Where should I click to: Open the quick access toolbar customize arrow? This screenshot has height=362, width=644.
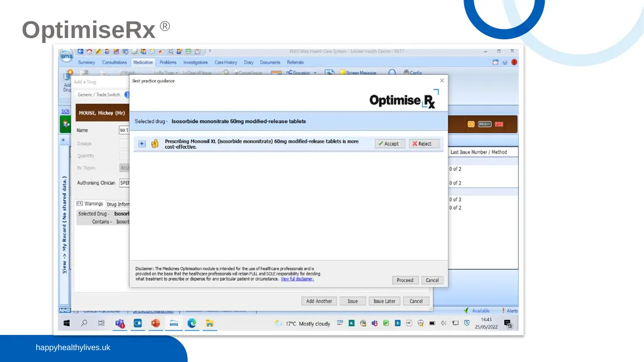pos(209,52)
